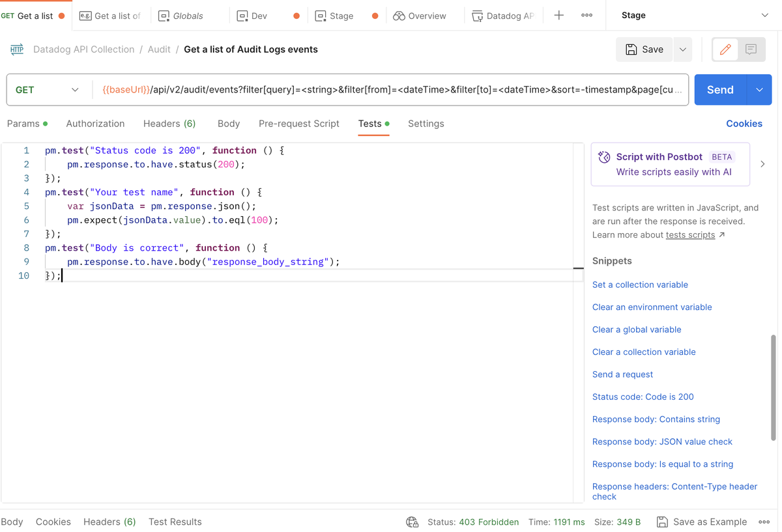Click the network information globe icon in status bar
Screen dimensions: 782x532
tap(412, 522)
